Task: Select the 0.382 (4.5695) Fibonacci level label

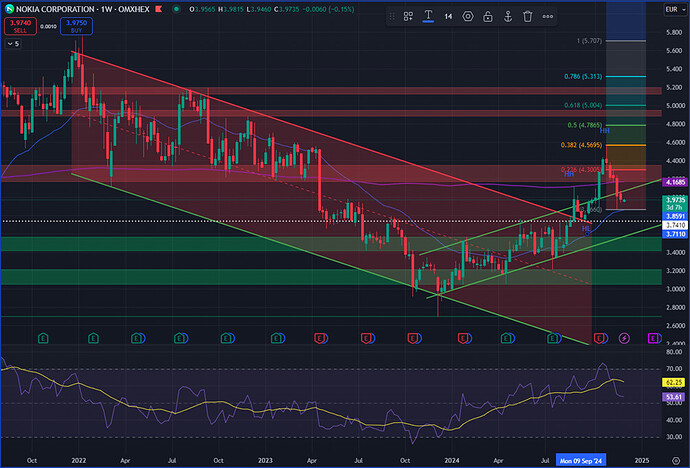Action: click(581, 145)
